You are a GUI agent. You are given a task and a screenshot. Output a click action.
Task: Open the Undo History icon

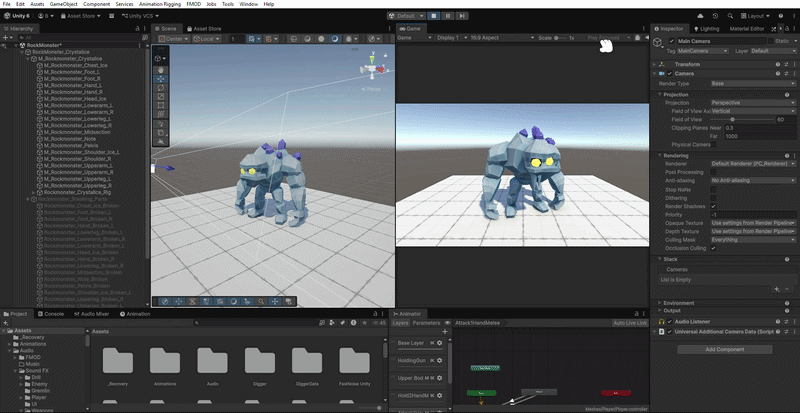click(x=715, y=16)
